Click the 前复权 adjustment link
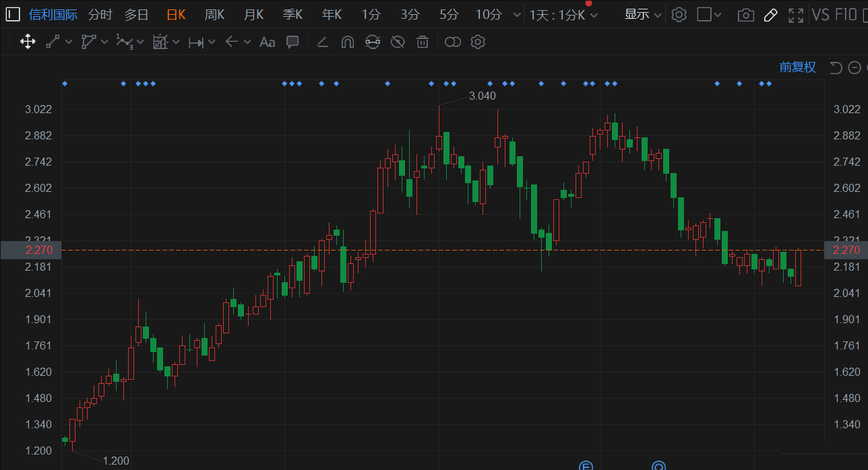The width and height of the screenshot is (868, 470). pyautogui.click(x=797, y=67)
